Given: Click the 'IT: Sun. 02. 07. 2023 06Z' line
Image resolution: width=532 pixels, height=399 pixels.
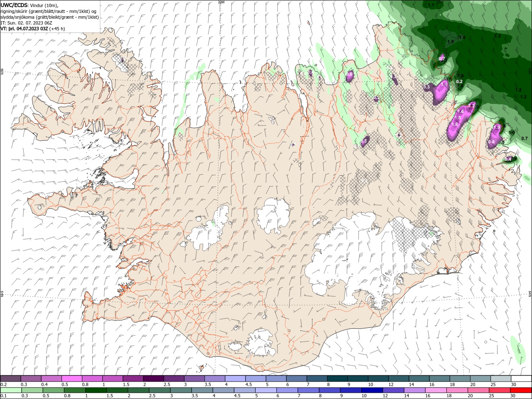Looking at the screenshot, I should pos(26,23).
